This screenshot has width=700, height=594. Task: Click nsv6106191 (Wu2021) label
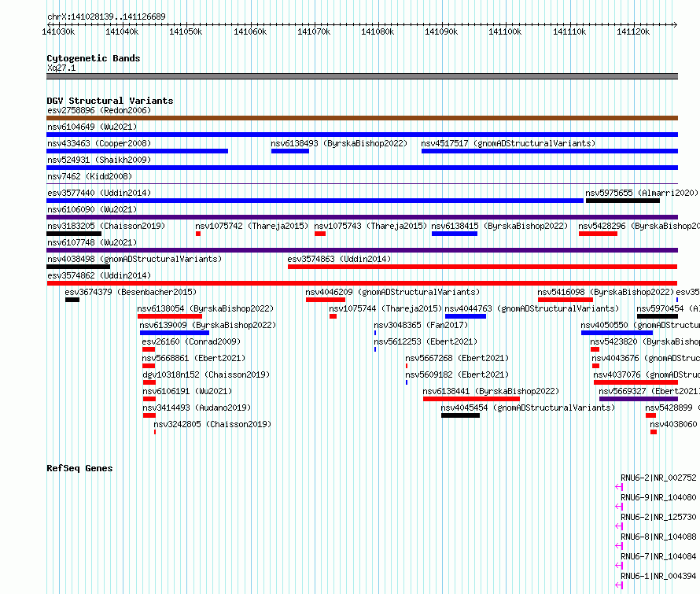tap(187, 391)
